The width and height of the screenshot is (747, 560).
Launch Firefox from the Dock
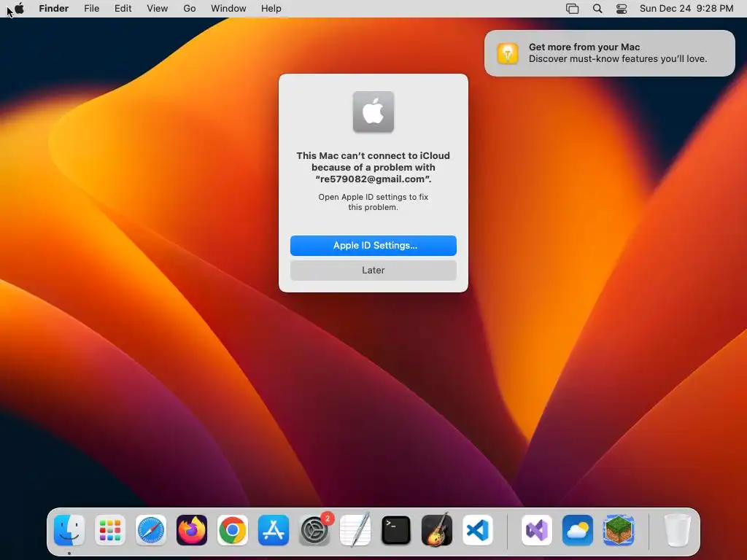coord(192,530)
